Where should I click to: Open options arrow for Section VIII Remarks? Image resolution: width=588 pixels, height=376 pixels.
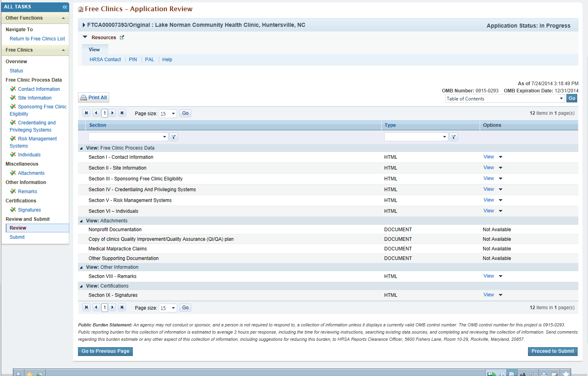500,276
